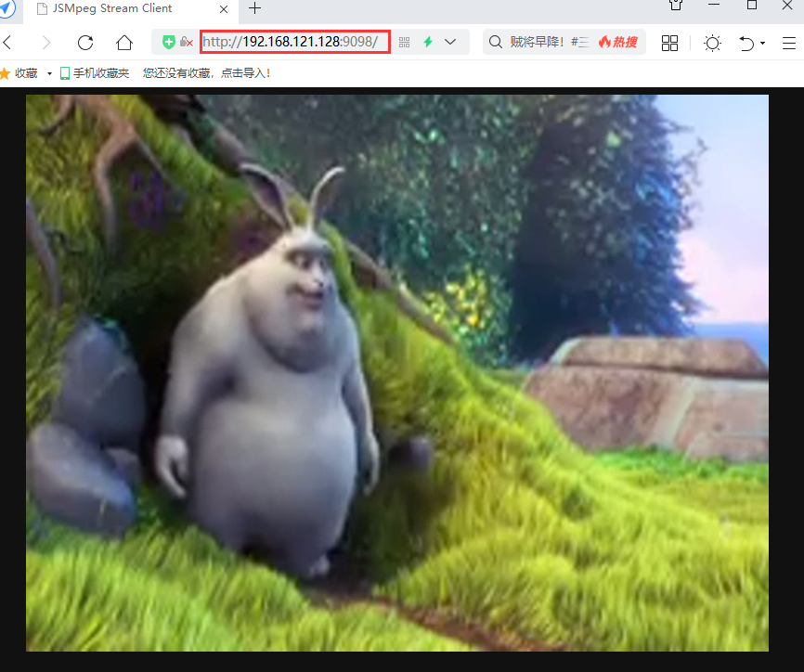
Task: Open the QR code icon in address bar
Action: point(404,42)
